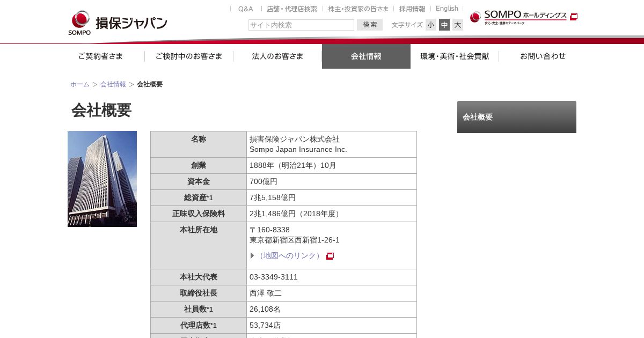This screenshot has width=644, height=338.
Task: Click external window icon beside SOMPO Holdings
Action: pyautogui.click(x=574, y=17)
